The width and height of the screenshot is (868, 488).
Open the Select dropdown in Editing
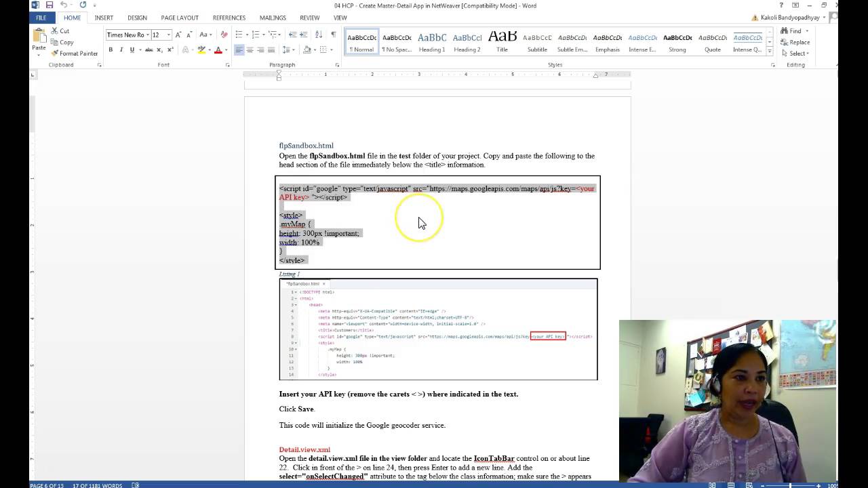coord(795,54)
